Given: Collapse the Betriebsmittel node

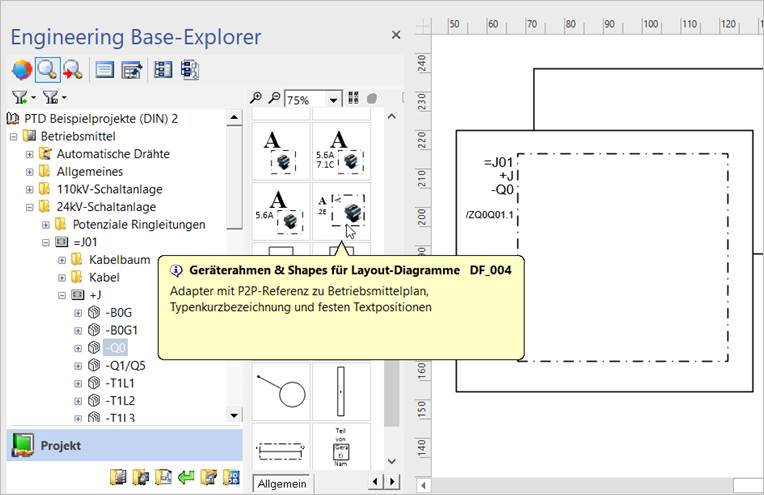Looking at the screenshot, I should point(14,136).
